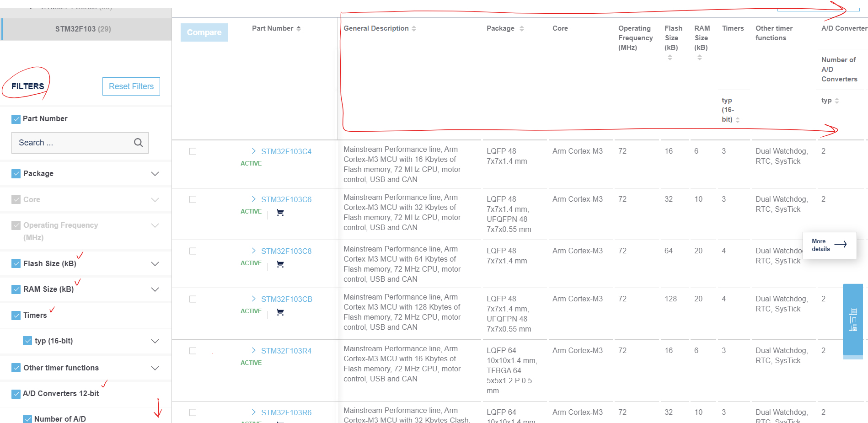The width and height of the screenshot is (868, 423).
Task: Open the STM32F103R4 part link
Action: tap(286, 351)
